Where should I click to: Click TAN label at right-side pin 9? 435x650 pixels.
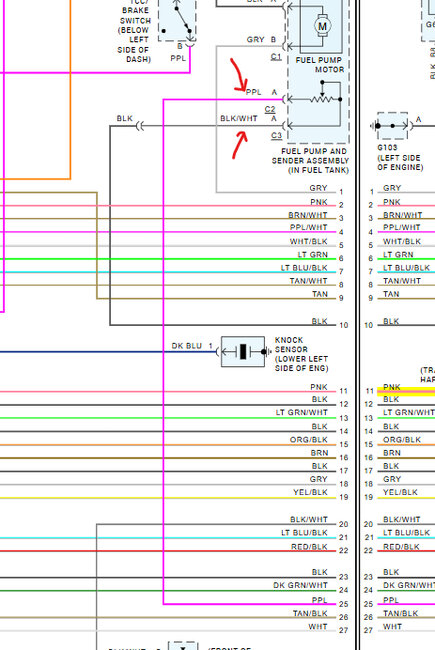[391, 294]
